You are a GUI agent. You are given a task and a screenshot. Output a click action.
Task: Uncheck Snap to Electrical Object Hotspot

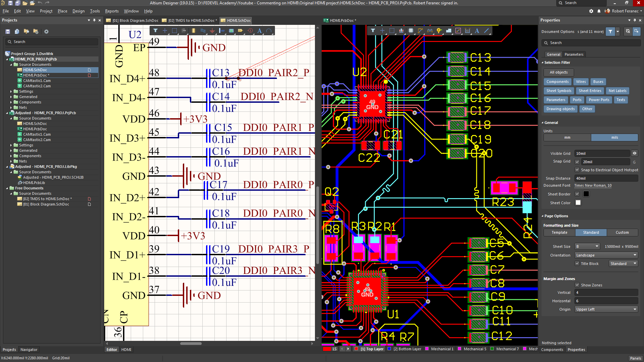[x=577, y=170]
